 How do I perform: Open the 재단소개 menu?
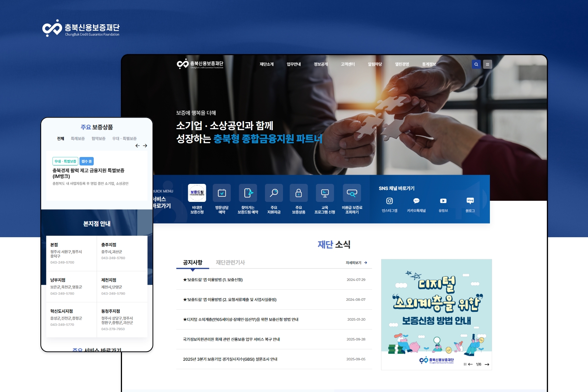[x=266, y=64]
